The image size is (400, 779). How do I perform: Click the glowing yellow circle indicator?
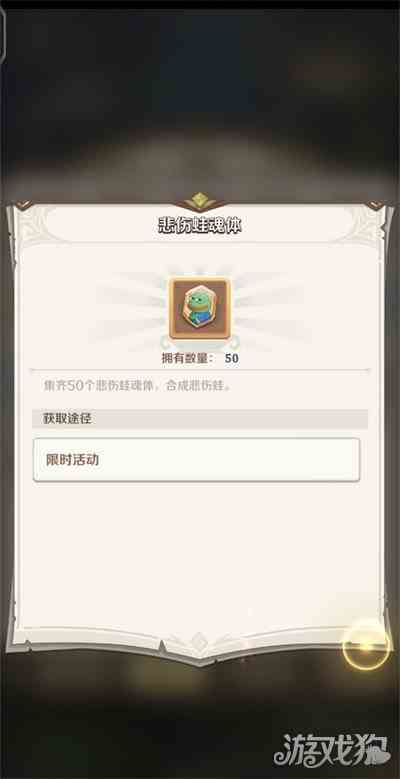[x=367, y=645]
